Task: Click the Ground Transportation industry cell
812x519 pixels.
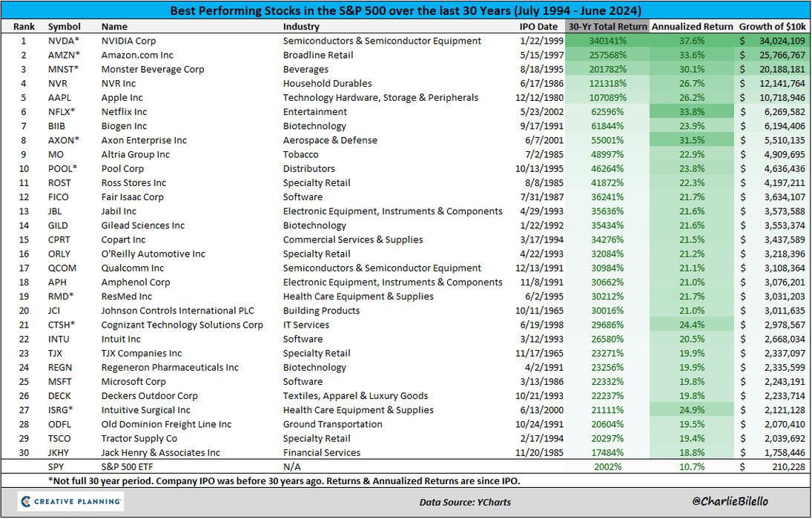Action: coord(332,424)
